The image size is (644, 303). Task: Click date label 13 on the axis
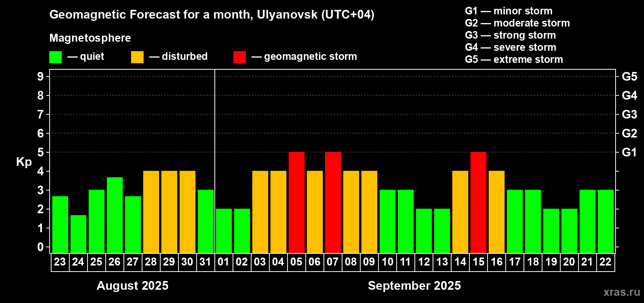tap(442, 262)
